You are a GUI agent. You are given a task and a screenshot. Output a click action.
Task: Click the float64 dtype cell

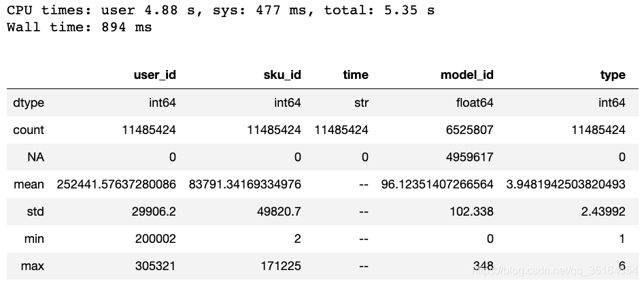pyautogui.click(x=474, y=102)
